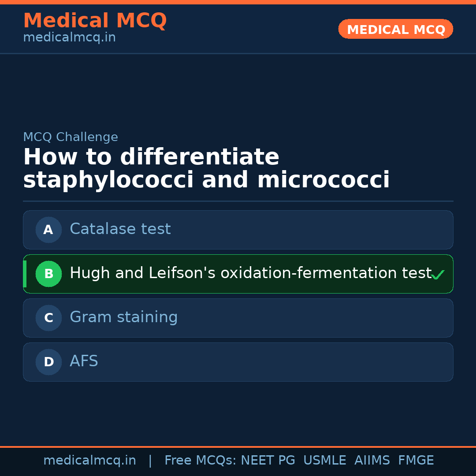
Task: Click the AIIMS footer label
Action: (372, 461)
